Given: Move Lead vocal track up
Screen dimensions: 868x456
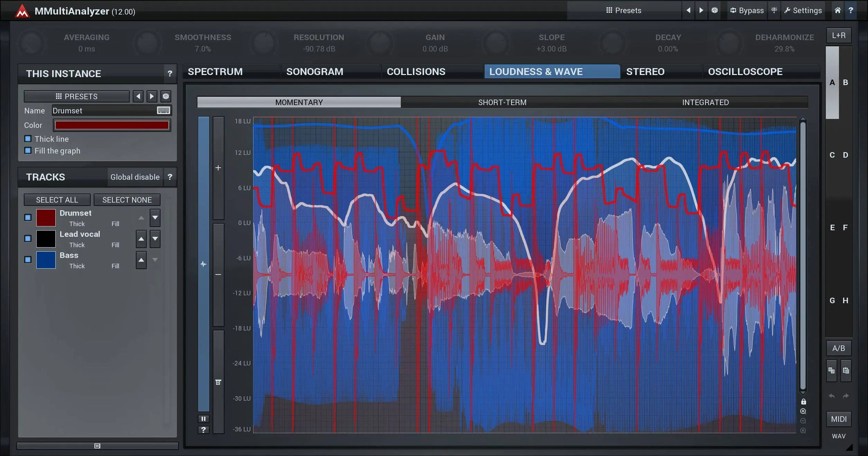Looking at the screenshot, I should [x=141, y=239].
